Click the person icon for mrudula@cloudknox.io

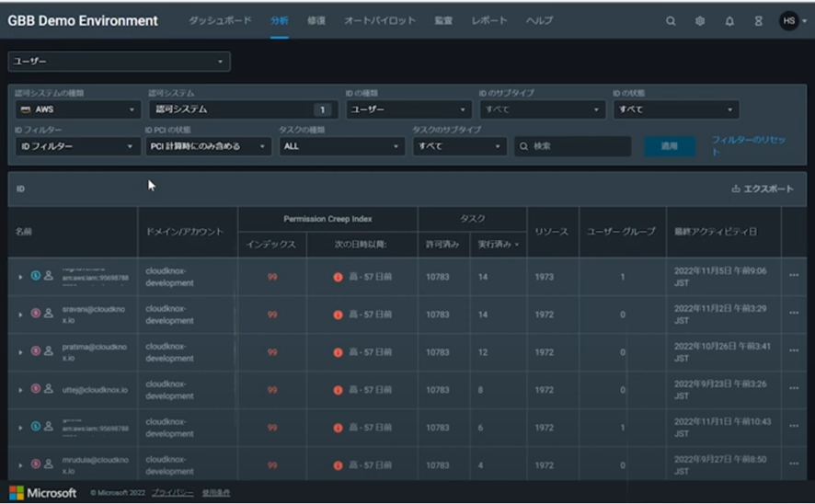pos(49,464)
